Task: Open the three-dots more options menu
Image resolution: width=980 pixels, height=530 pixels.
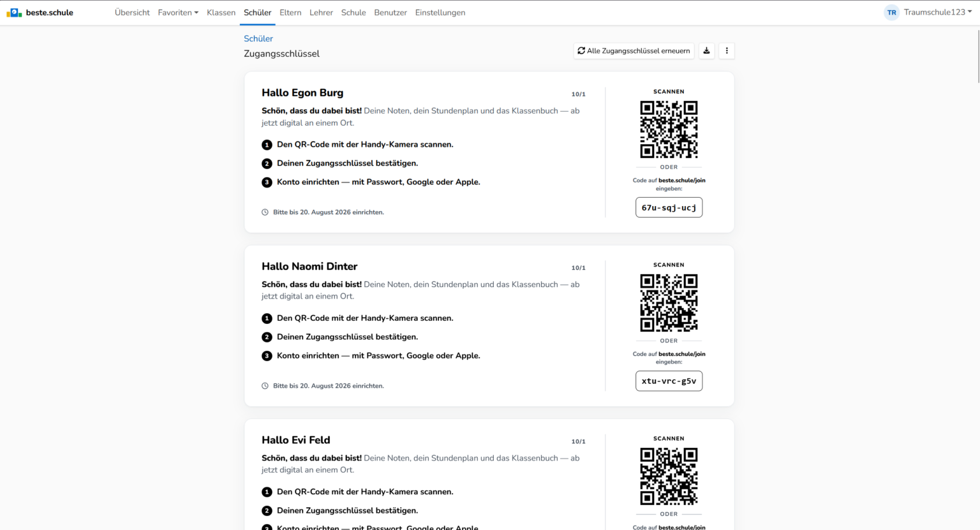Action: tap(727, 50)
